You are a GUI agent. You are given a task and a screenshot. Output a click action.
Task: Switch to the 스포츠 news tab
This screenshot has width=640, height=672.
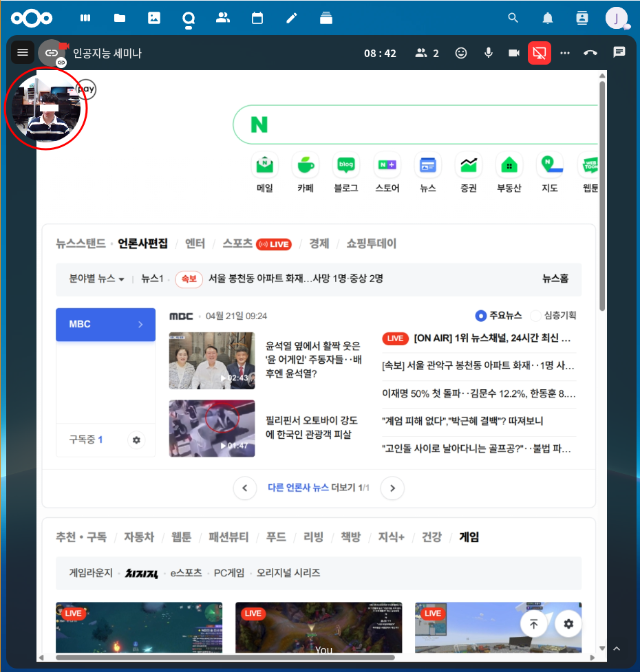(x=237, y=243)
